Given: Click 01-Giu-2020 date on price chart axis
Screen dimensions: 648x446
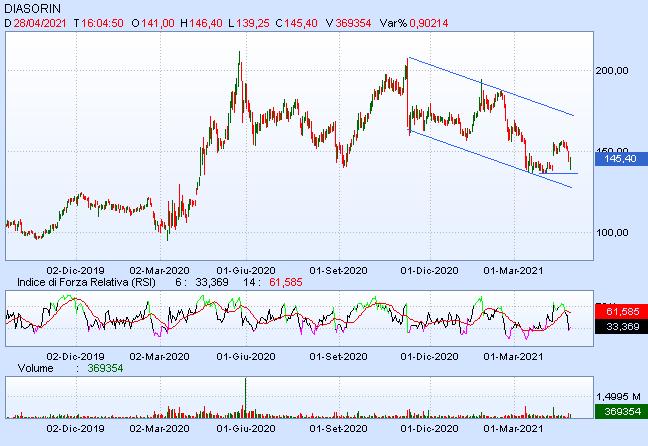Looking at the screenshot, I should (246, 271).
